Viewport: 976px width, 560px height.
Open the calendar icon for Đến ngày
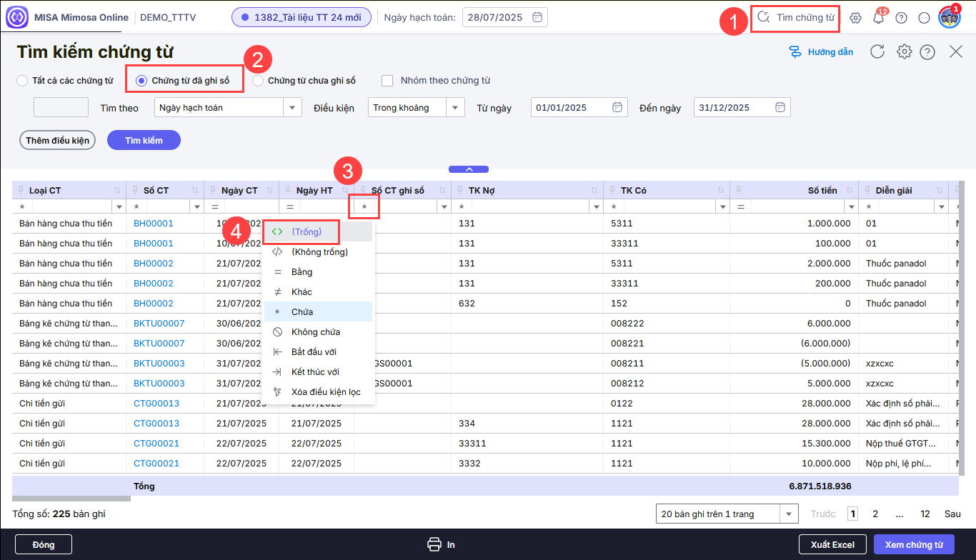click(x=780, y=107)
